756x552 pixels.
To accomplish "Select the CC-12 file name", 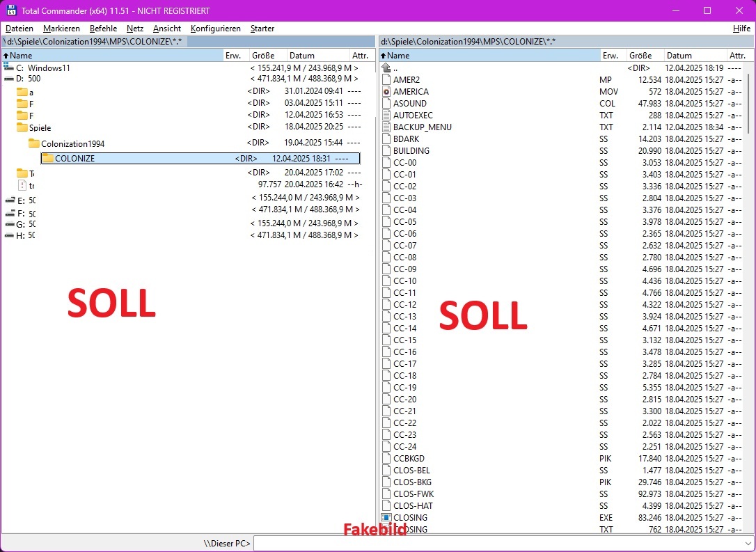I will click(x=404, y=305).
